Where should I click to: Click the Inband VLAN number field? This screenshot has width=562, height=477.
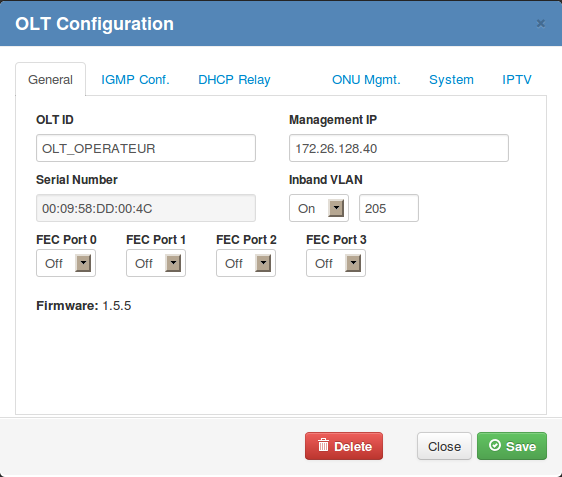click(389, 208)
